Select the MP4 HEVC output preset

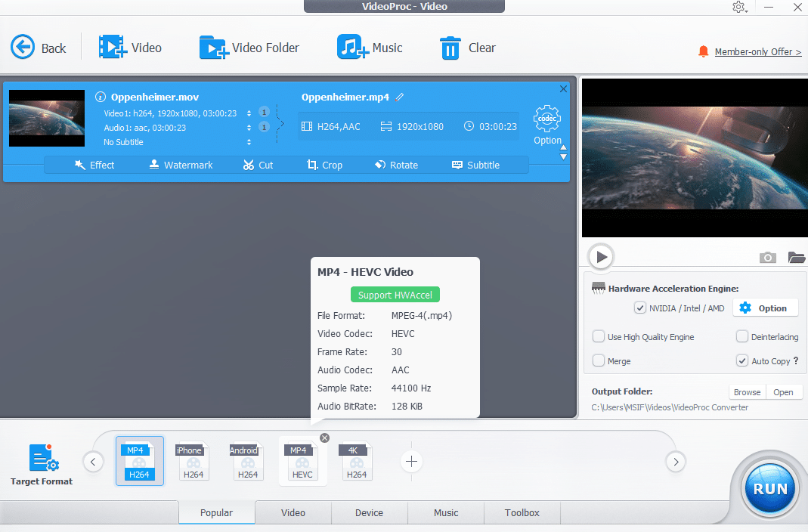[302, 461]
